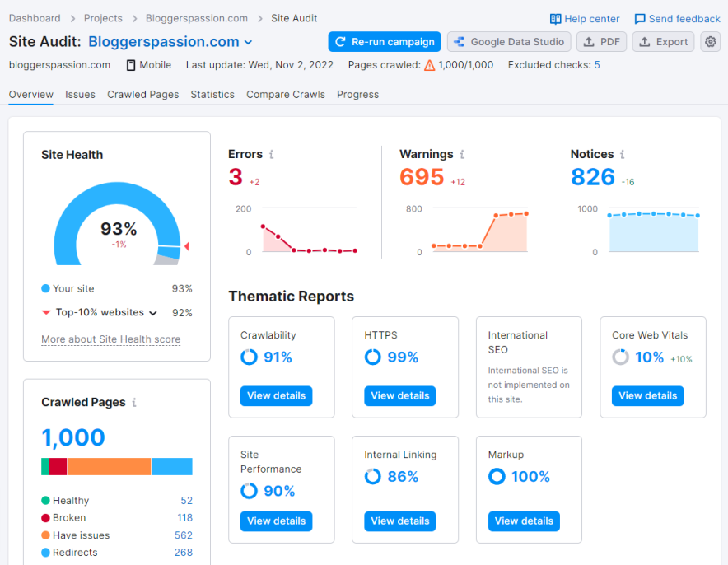Click the Re-run campaign button

click(x=385, y=42)
